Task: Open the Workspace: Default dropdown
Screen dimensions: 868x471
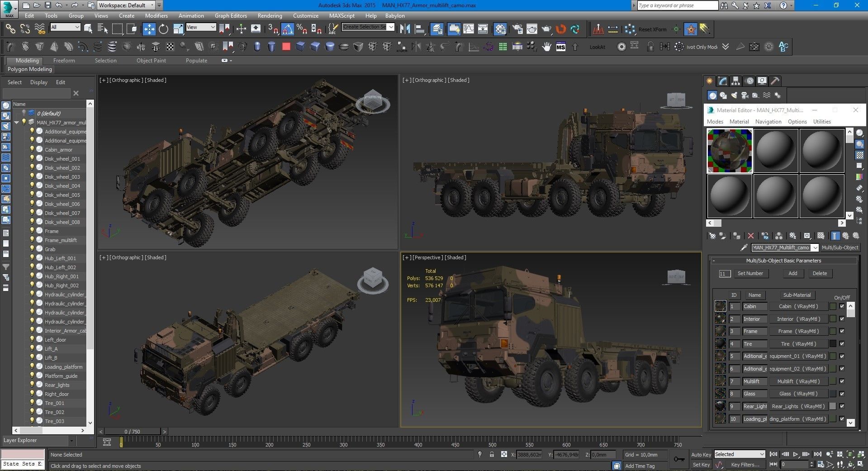Action: coord(152,5)
